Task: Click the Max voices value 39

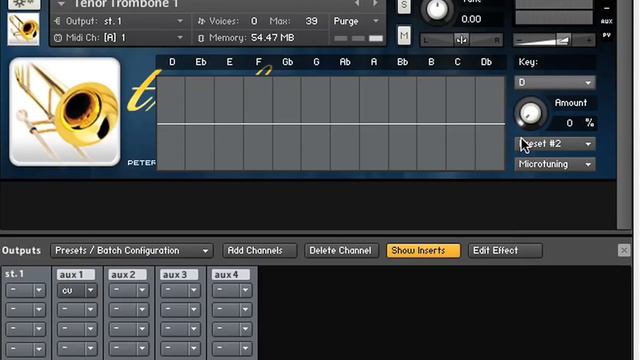Action: [x=311, y=21]
